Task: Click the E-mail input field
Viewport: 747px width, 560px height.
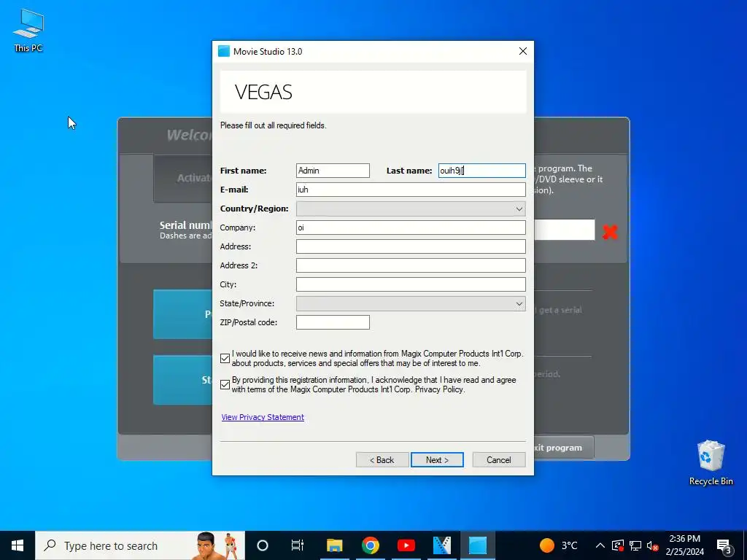Action: 411,190
